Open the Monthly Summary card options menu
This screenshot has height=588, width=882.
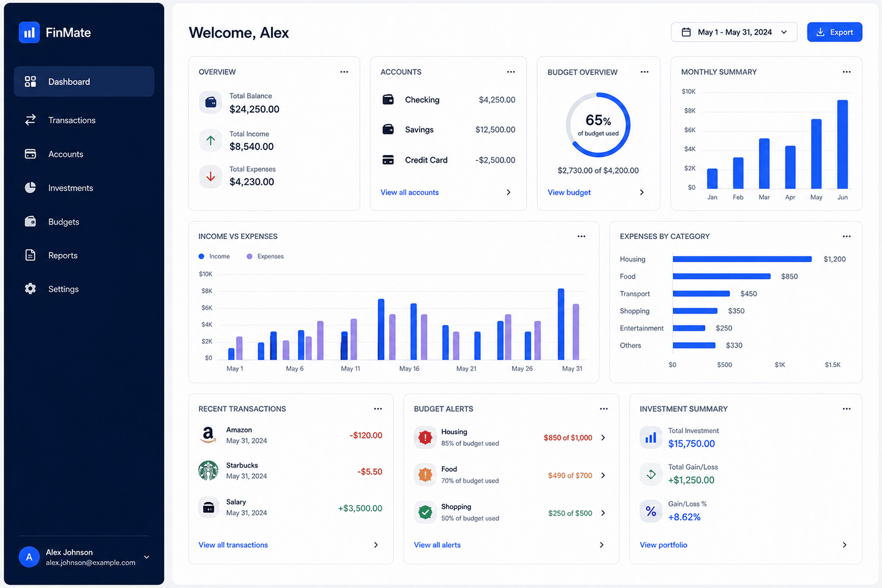coord(846,72)
